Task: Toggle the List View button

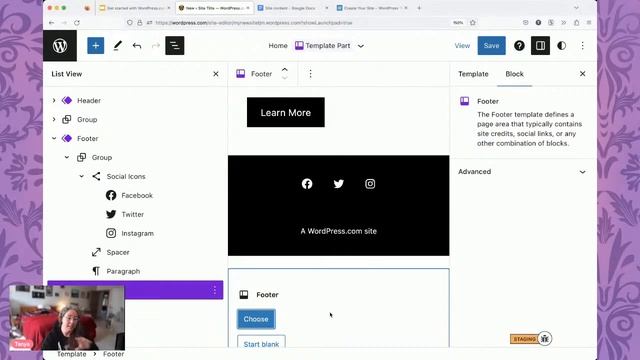Action: pyautogui.click(x=175, y=45)
